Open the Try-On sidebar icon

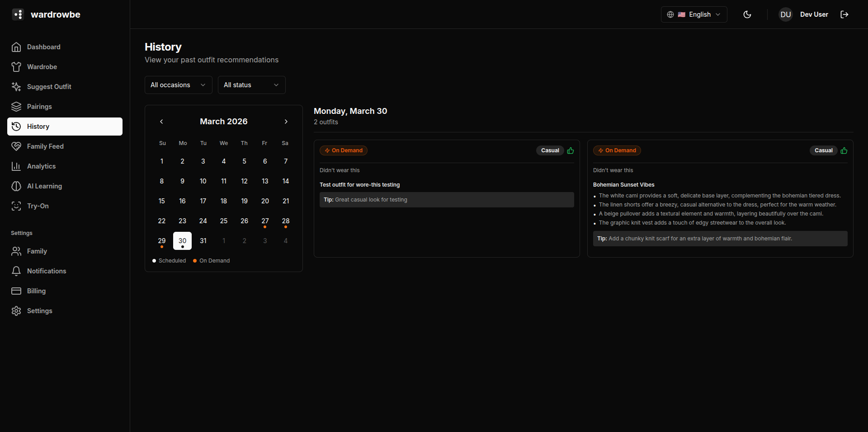pyautogui.click(x=16, y=206)
